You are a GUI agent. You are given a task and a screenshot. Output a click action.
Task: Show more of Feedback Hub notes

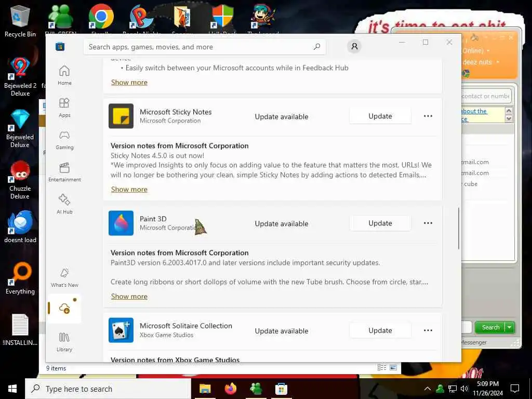click(x=129, y=83)
